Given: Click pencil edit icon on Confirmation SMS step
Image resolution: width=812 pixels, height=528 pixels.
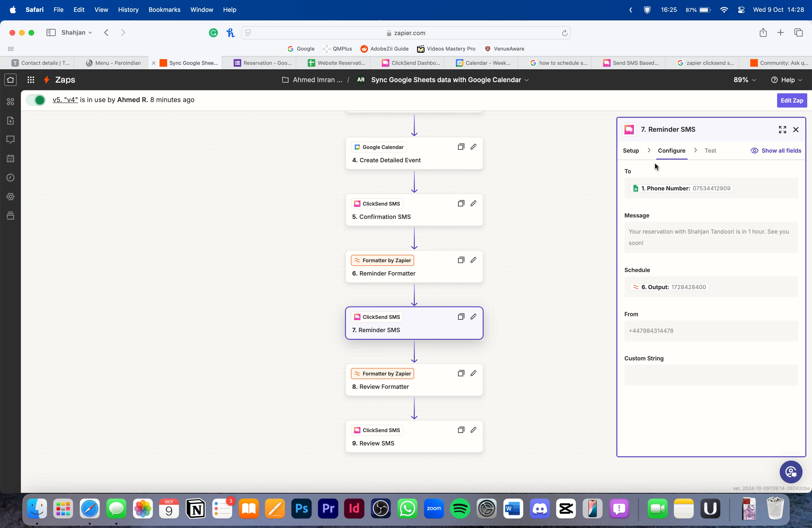Looking at the screenshot, I should (473, 203).
